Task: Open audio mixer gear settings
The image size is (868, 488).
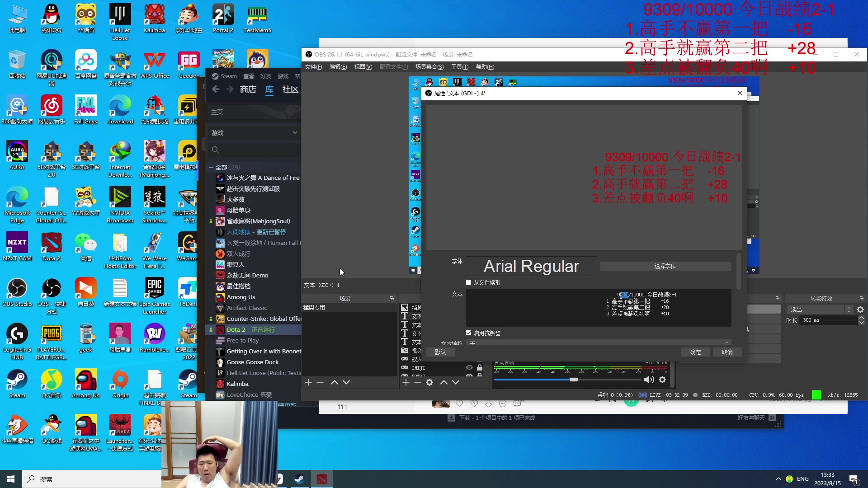Action: 662,380
